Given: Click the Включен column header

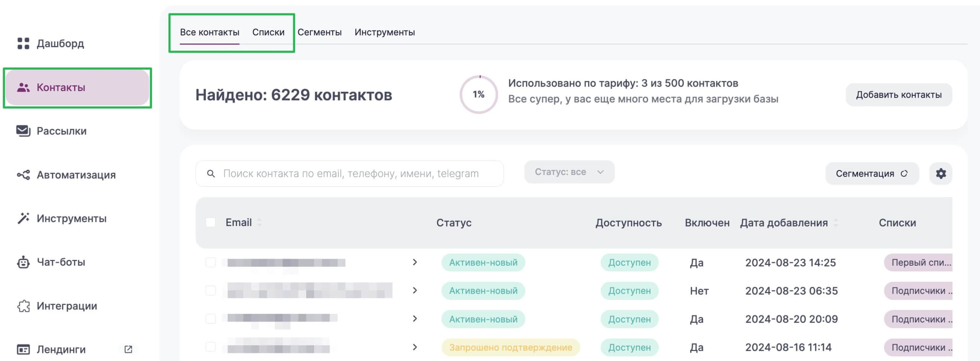Looking at the screenshot, I should tap(707, 222).
